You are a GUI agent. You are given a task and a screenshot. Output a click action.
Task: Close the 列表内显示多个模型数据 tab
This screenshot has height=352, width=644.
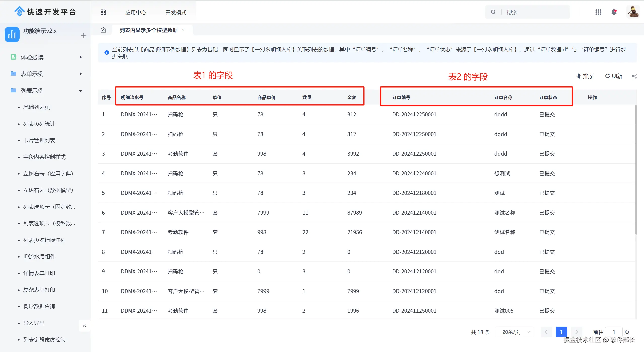pyautogui.click(x=183, y=30)
